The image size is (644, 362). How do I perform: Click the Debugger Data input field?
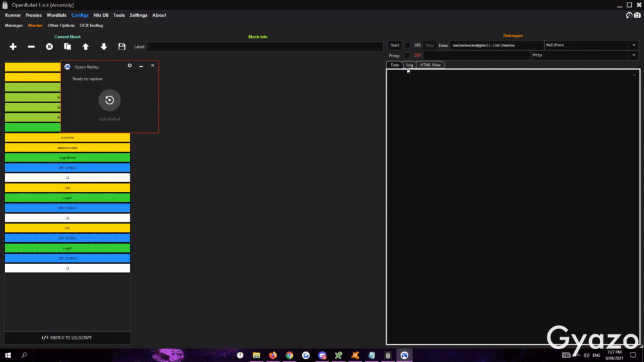[497, 45]
